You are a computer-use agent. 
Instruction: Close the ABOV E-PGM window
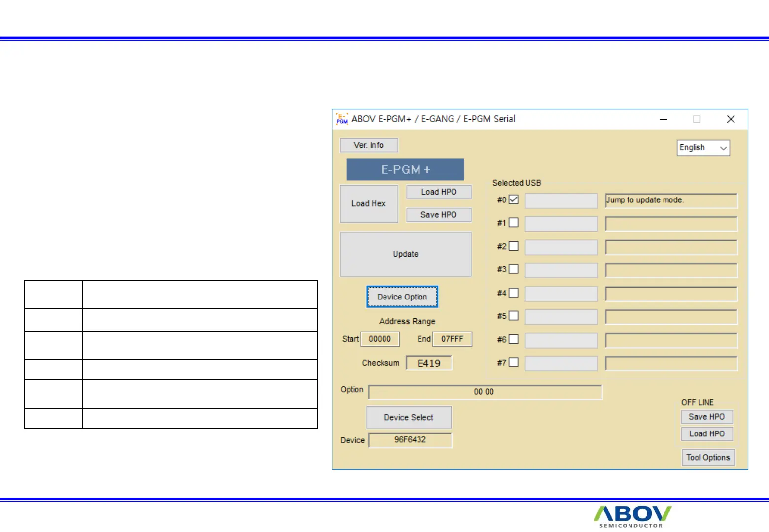731,119
